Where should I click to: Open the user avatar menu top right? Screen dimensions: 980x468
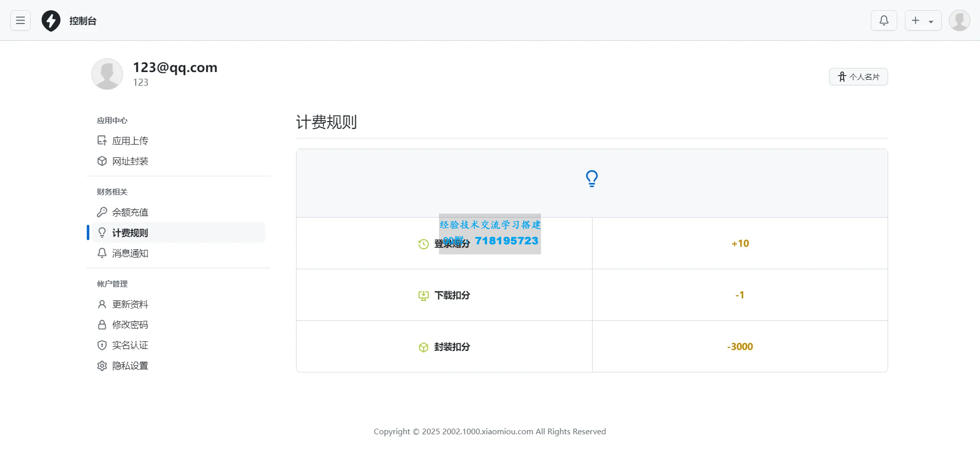click(x=959, y=20)
